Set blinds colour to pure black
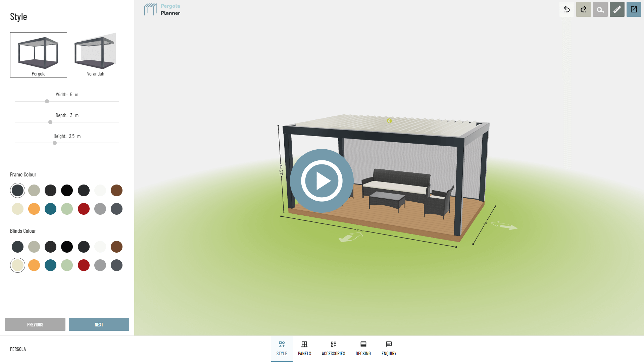Screen dimensions: 644x362 tap(67, 247)
